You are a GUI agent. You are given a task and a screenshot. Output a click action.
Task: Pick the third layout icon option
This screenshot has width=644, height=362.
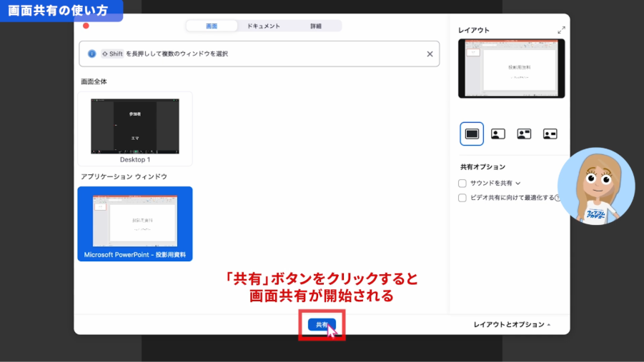pyautogui.click(x=524, y=134)
